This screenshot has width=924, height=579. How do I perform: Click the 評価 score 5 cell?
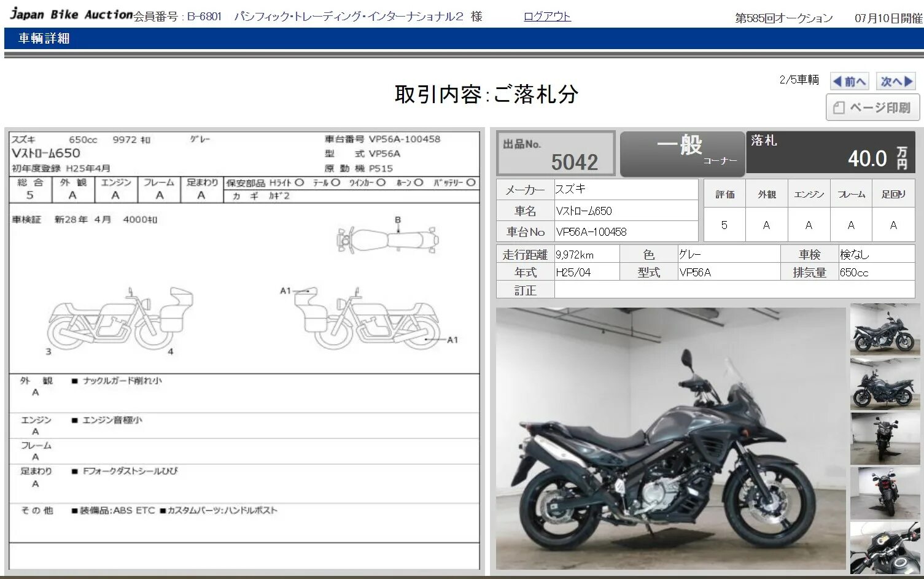(x=724, y=225)
